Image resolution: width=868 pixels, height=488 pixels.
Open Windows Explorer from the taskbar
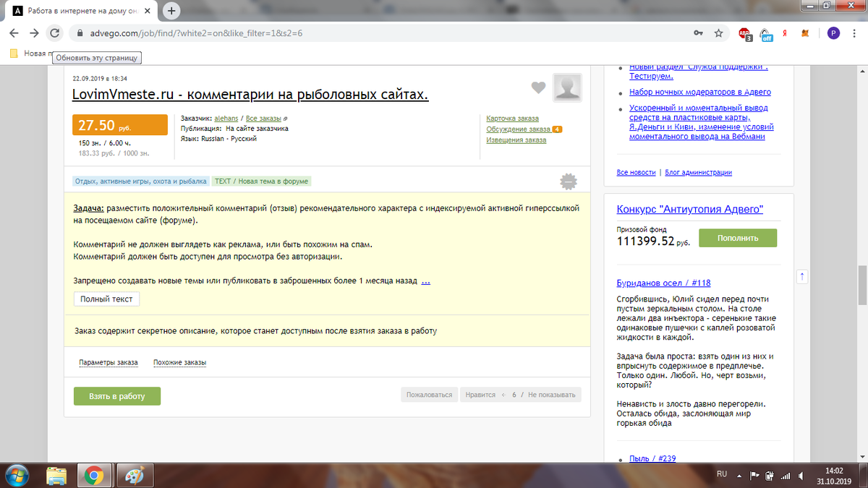coord(56,476)
